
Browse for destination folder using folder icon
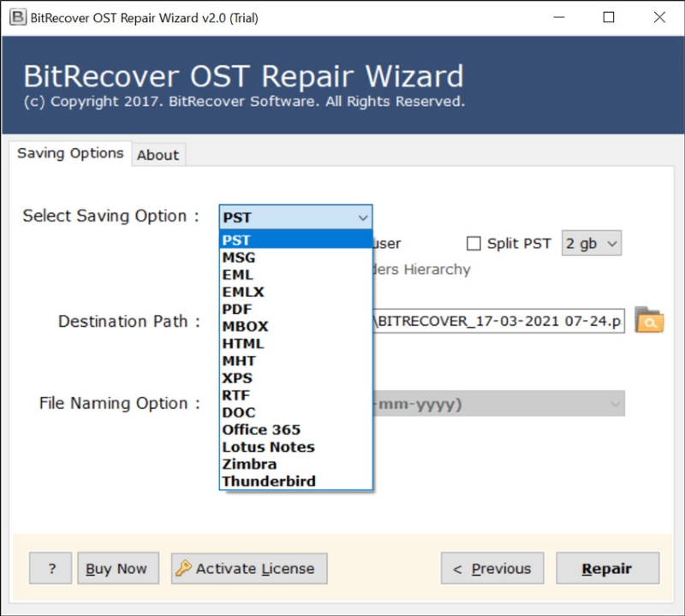pyautogui.click(x=649, y=321)
